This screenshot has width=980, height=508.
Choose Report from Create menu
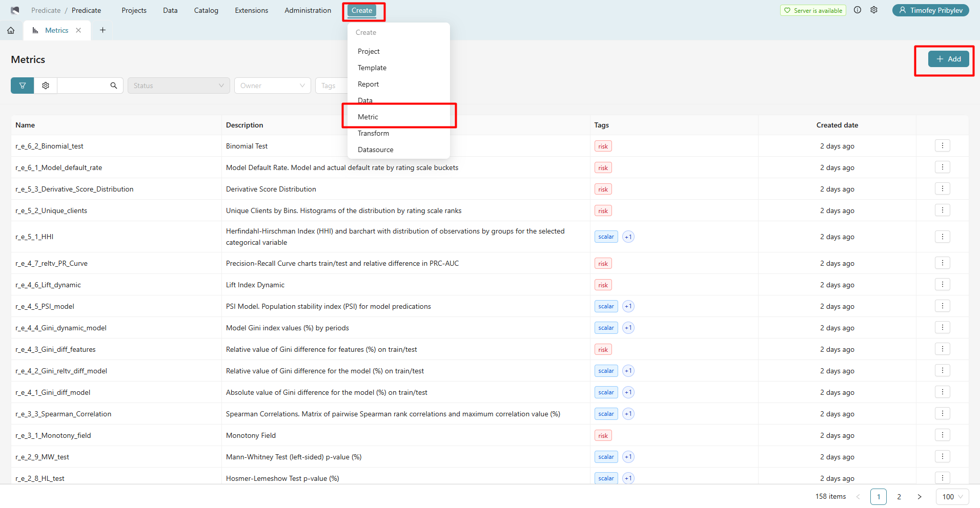(x=398, y=84)
